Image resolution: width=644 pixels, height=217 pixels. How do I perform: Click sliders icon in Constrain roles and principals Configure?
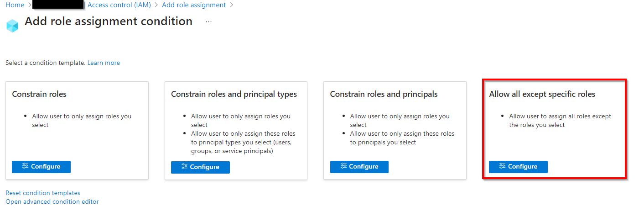click(x=343, y=166)
